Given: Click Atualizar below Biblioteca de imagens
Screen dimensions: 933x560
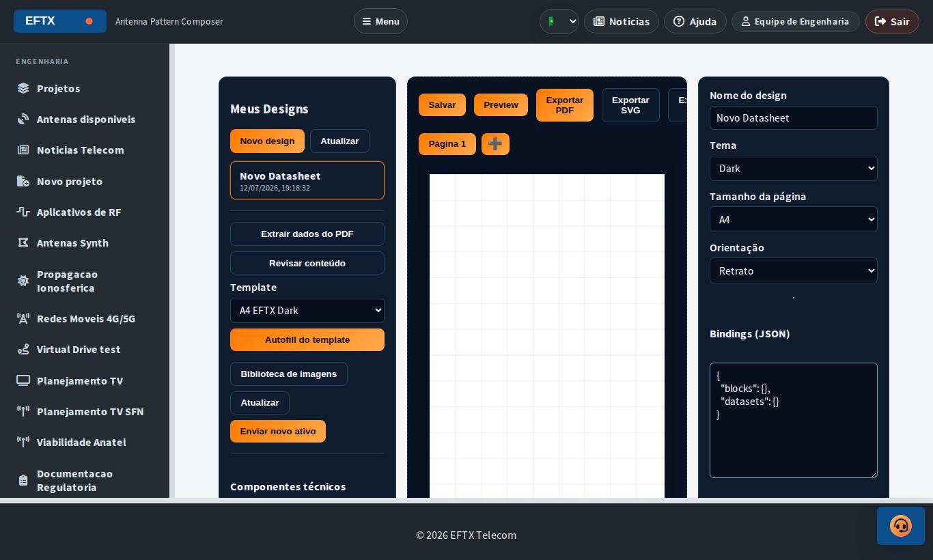Looking at the screenshot, I should pos(260,403).
